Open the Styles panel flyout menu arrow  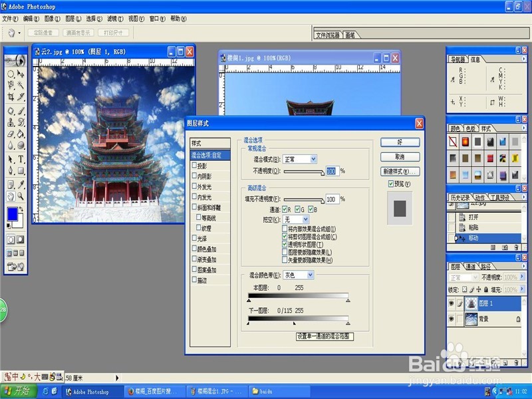coord(524,128)
